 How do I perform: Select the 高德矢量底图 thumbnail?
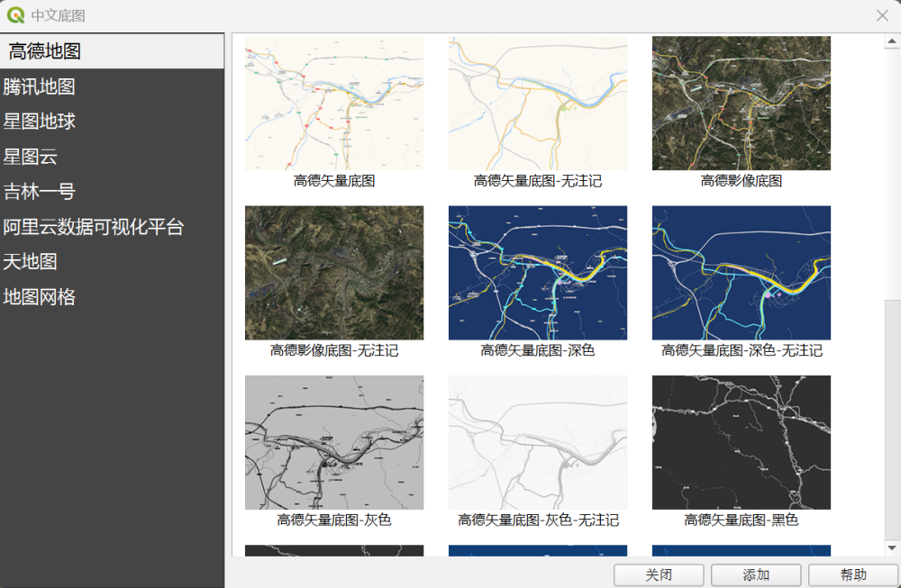click(x=333, y=104)
